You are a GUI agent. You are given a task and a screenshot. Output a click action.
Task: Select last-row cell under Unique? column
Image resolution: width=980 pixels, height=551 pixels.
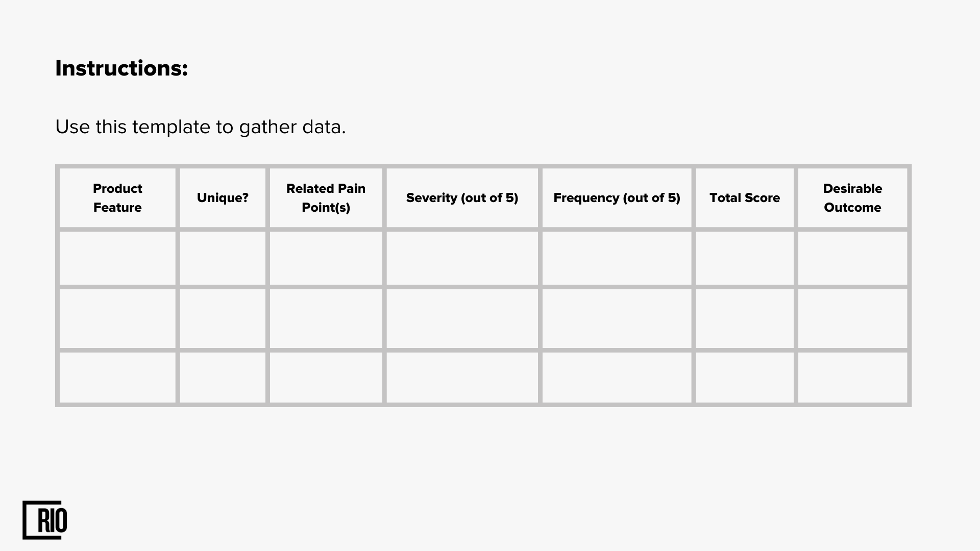(x=223, y=378)
